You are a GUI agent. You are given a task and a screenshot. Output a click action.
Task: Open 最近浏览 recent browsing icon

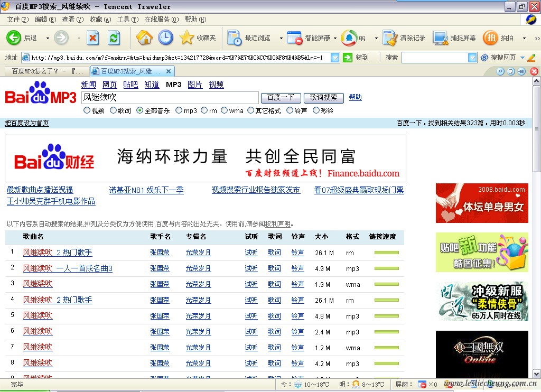tap(235, 38)
